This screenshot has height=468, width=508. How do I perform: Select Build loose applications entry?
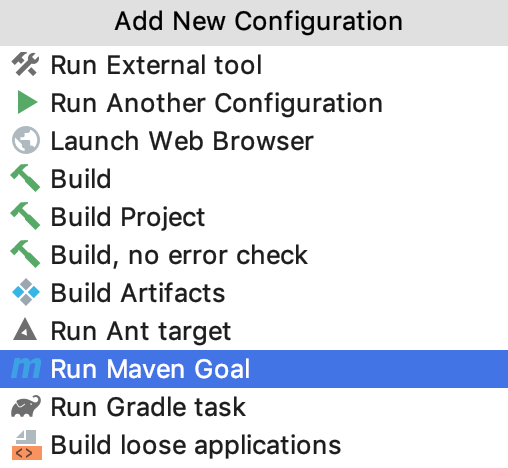click(x=254, y=445)
